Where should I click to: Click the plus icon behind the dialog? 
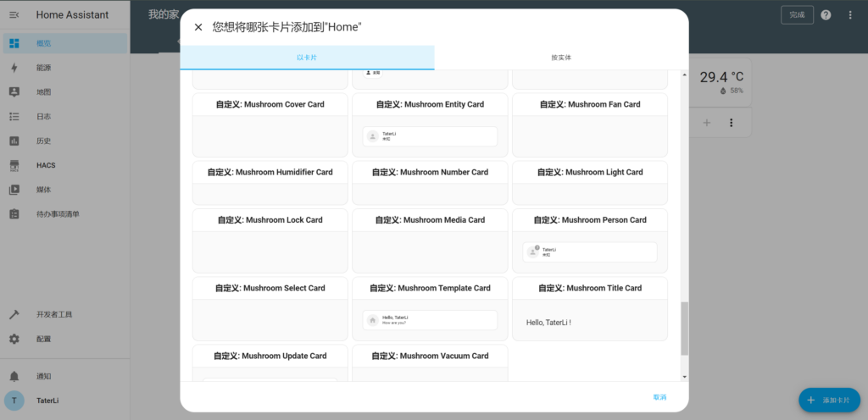[x=707, y=123]
